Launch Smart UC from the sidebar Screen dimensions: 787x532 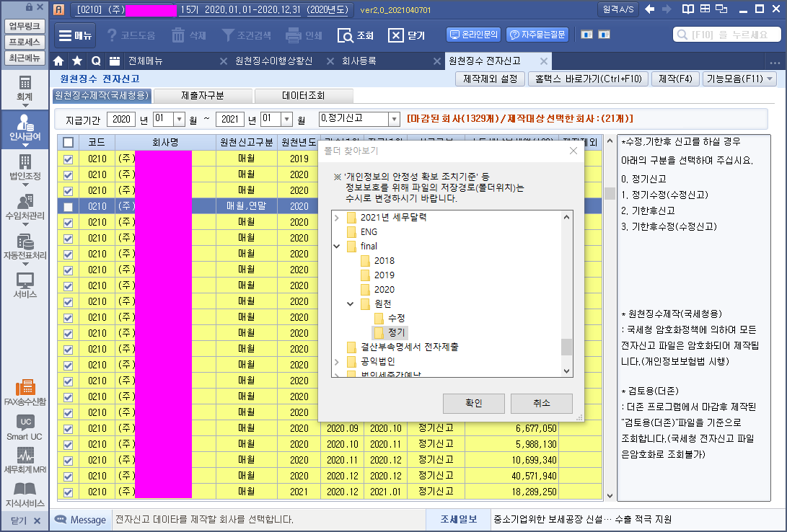point(25,427)
